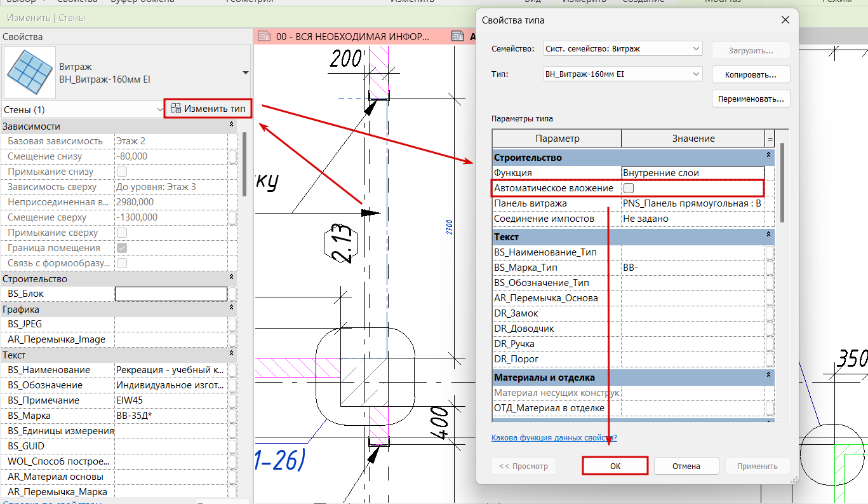The height and width of the screenshot is (504, 868).
Task: Click the Витраж curtain wall type thumbnail
Action: click(30, 72)
